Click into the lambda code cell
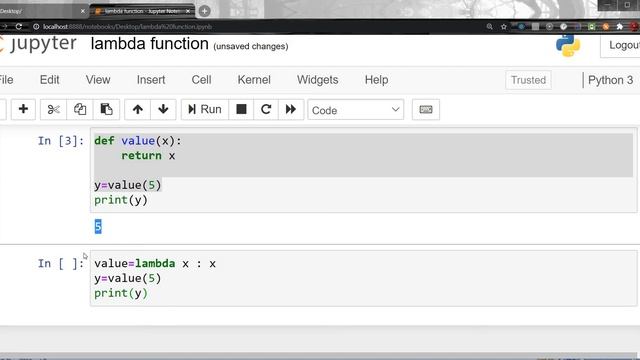640x360 pixels. coord(363,278)
